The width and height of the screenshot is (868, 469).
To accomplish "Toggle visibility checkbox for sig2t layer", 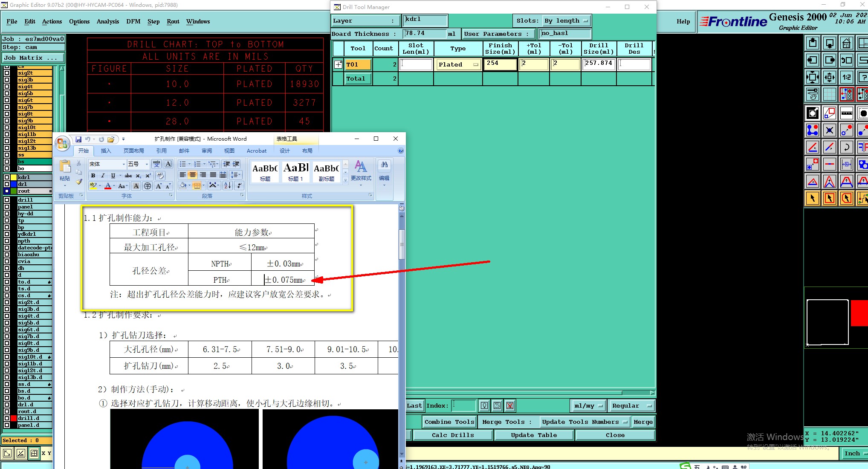I will coord(7,73).
